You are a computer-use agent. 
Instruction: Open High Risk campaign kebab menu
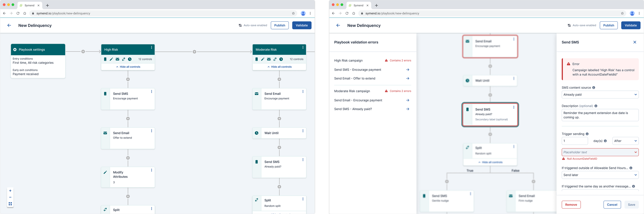coord(151,48)
